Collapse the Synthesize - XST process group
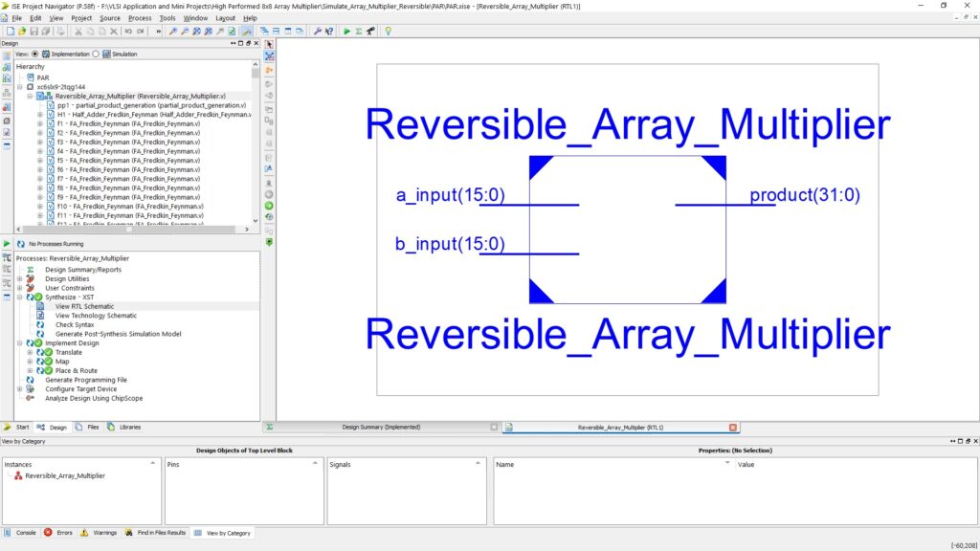This screenshot has width=980, height=551. coord(20,297)
